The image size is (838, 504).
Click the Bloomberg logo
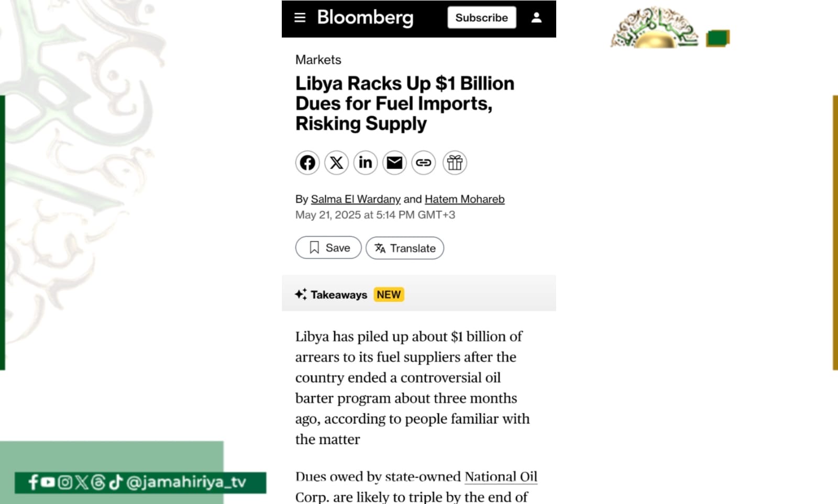(x=365, y=18)
